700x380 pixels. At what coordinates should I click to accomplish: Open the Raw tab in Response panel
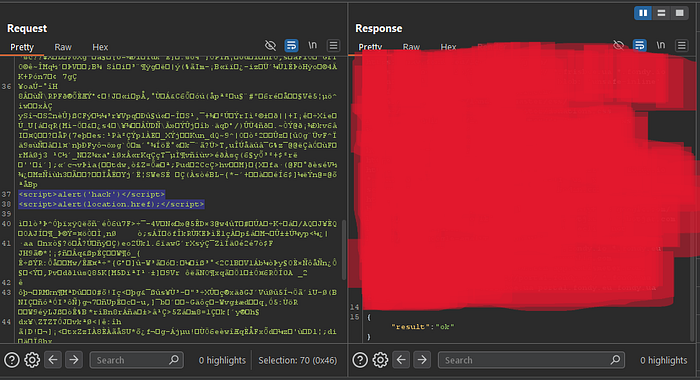click(411, 47)
